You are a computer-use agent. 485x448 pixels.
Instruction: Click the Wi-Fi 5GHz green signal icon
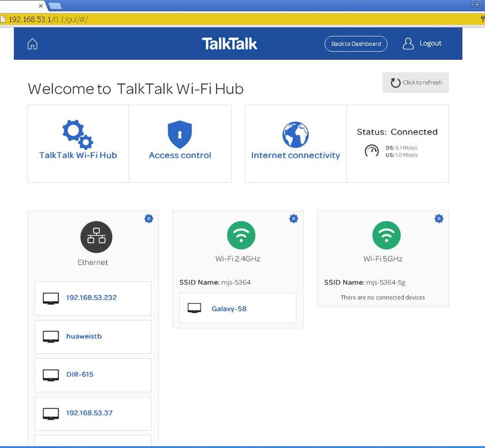pos(386,235)
